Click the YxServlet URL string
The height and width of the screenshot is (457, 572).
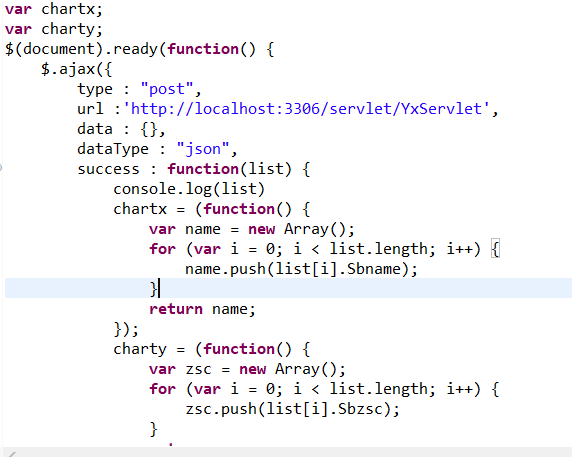point(306,109)
